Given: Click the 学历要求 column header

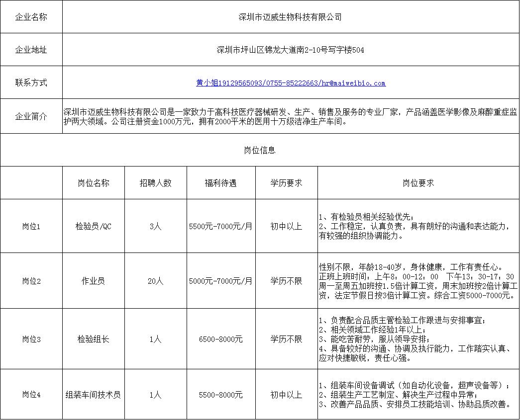Looking at the screenshot, I should pyautogui.click(x=287, y=183).
